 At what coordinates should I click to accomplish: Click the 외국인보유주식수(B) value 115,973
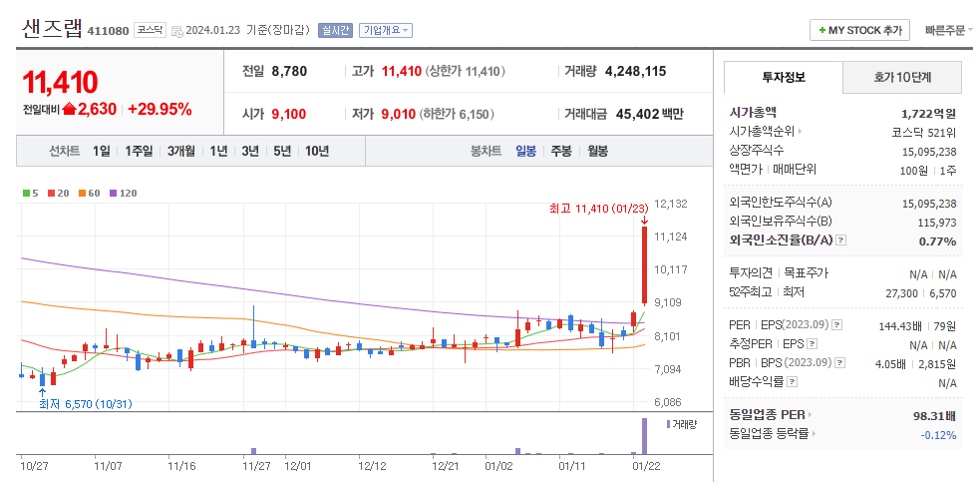[937, 223]
